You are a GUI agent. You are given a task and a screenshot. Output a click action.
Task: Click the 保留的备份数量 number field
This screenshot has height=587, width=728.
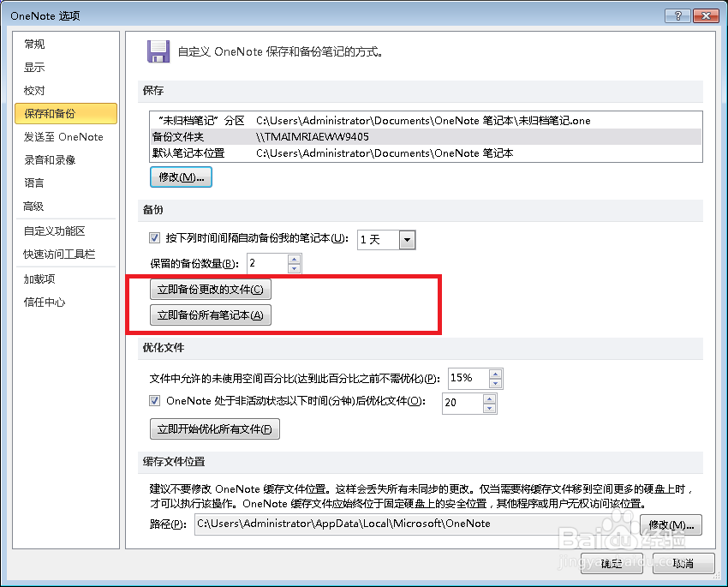pyautogui.click(x=267, y=263)
